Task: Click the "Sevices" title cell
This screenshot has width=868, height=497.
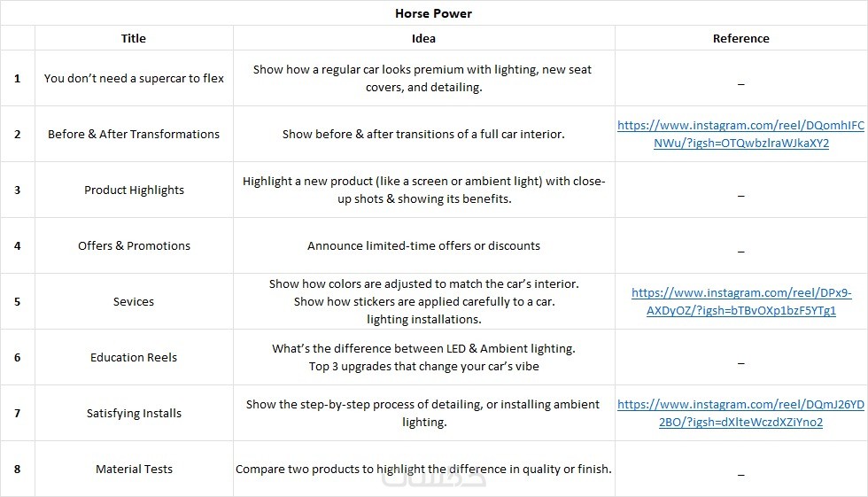Action: pyautogui.click(x=134, y=301)
